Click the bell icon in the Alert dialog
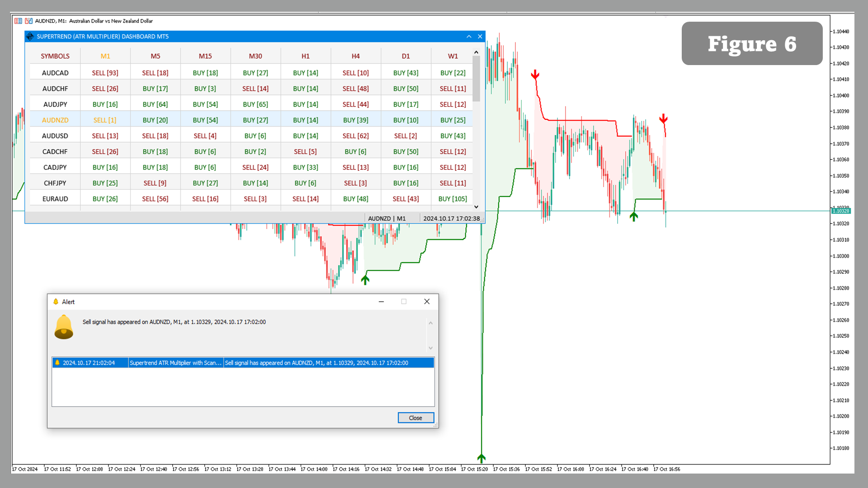Screen dimensions: 868x488 63,327
